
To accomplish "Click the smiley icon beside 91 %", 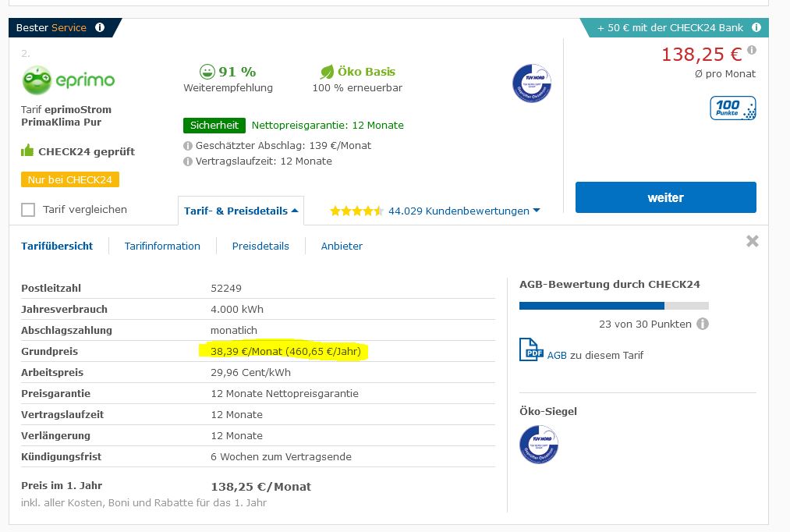I will 207,71.
